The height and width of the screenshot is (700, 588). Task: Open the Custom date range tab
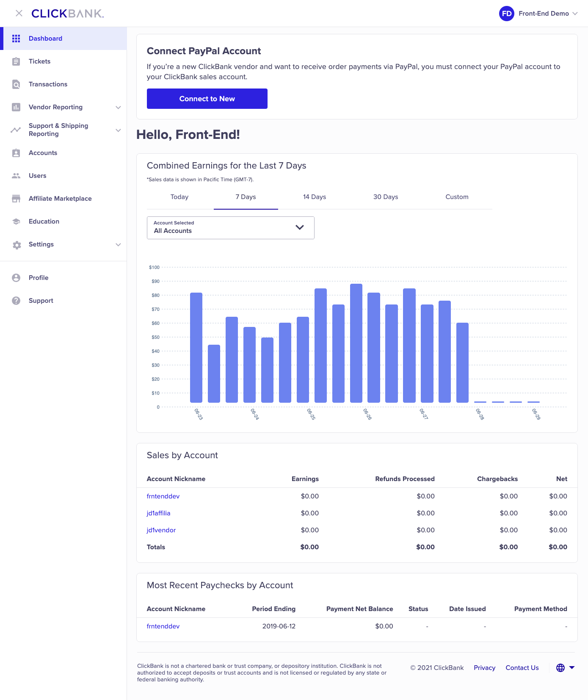tap(457, 197)
